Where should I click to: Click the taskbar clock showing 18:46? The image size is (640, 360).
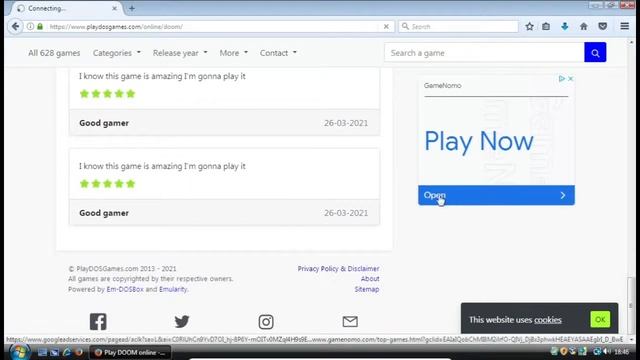[x=622, y=352]
